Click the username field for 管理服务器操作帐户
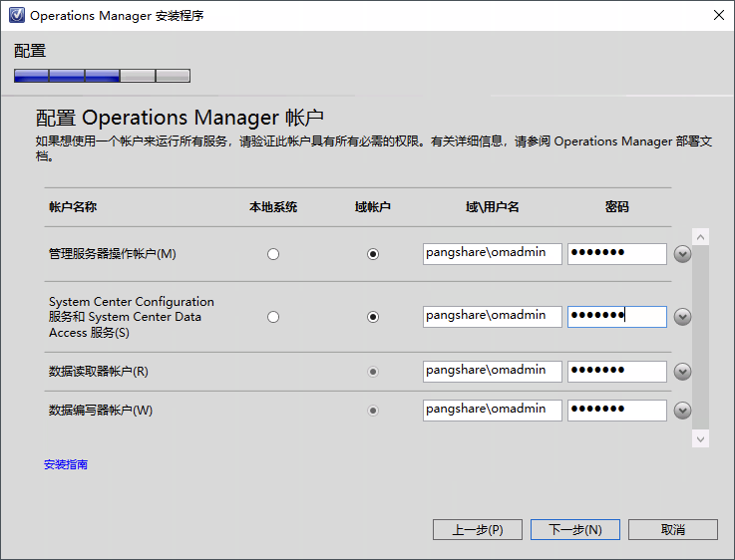Image resolution: width=735 pixels, height=560 pixels. pos(493,254)
